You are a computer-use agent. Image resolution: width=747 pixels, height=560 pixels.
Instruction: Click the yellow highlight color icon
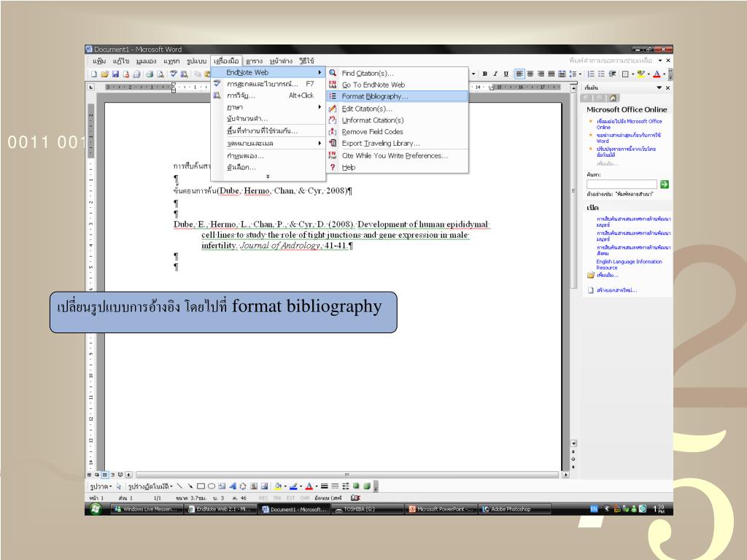coord(640,74)
